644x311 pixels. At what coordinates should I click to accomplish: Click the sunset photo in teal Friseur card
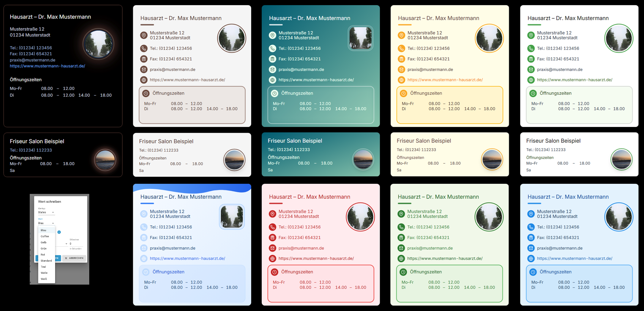(x=363, y=159)
